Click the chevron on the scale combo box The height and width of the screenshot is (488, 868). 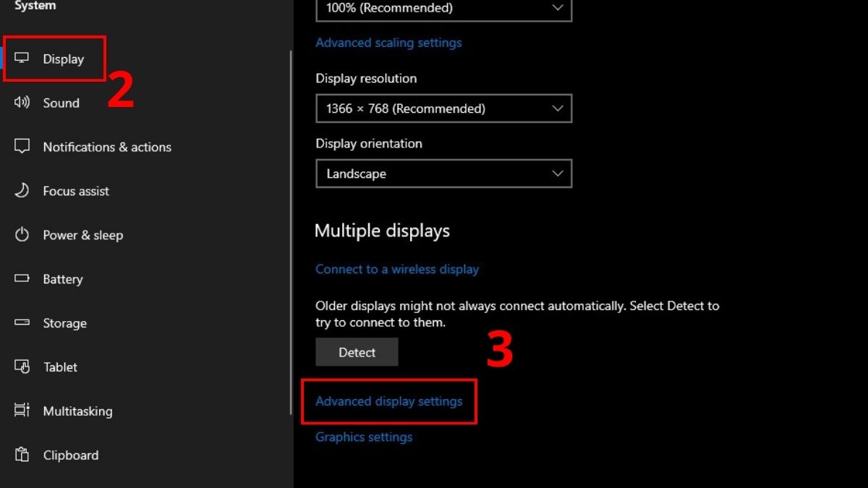558,8
